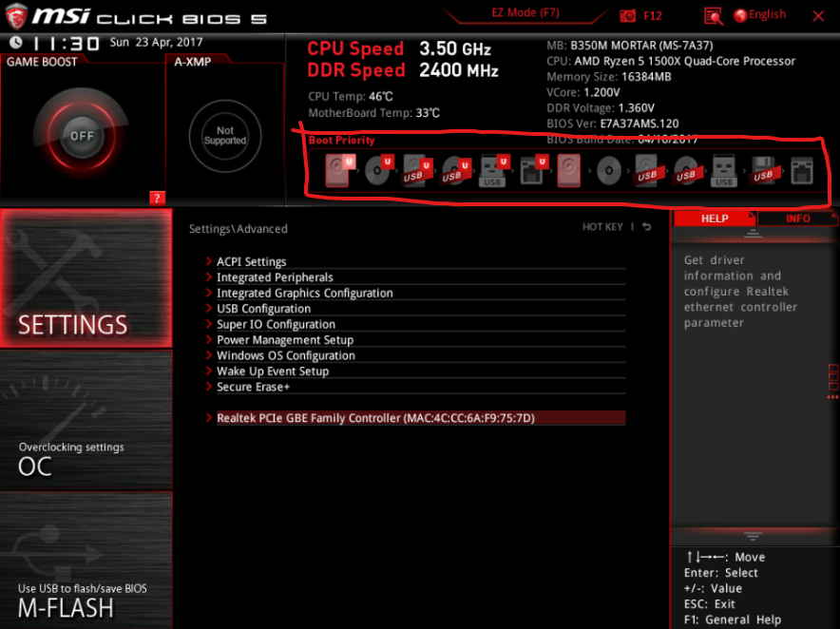Toggle the red question mark indicator under Game Boost
This screenshot has height=629, width=840.
157,198
